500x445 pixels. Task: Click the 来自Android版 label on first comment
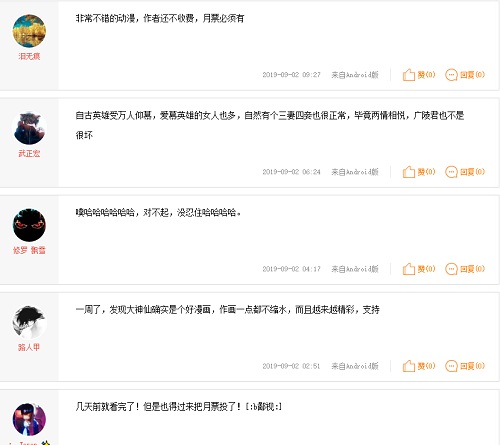pos(355,75)
